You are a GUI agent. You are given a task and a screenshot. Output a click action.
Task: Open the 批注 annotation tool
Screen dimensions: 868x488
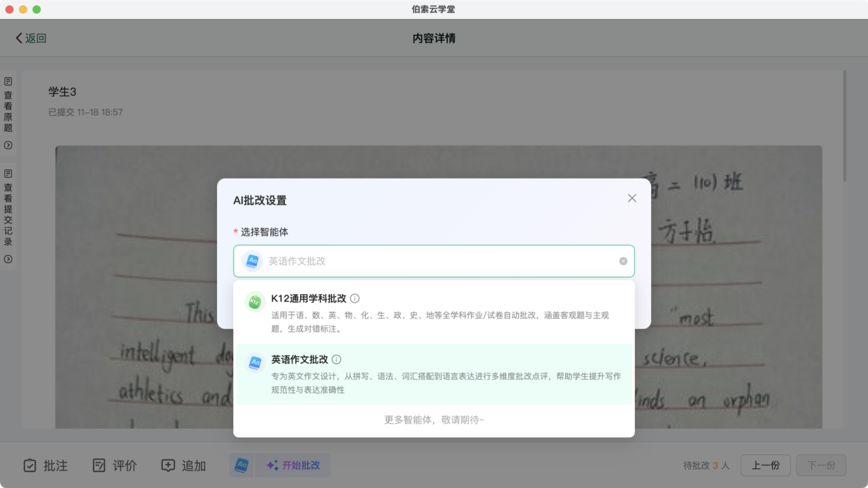click(46, 466)
